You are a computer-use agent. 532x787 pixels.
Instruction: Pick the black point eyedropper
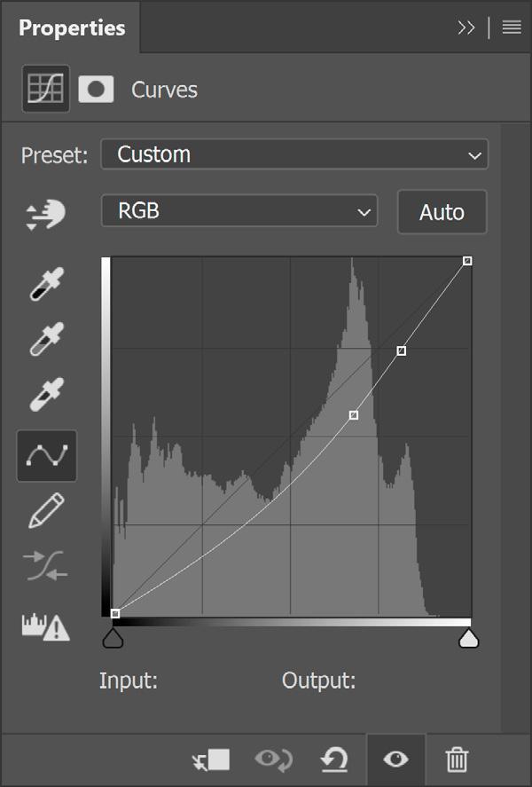pyautogui.click(x=47, y=284)
